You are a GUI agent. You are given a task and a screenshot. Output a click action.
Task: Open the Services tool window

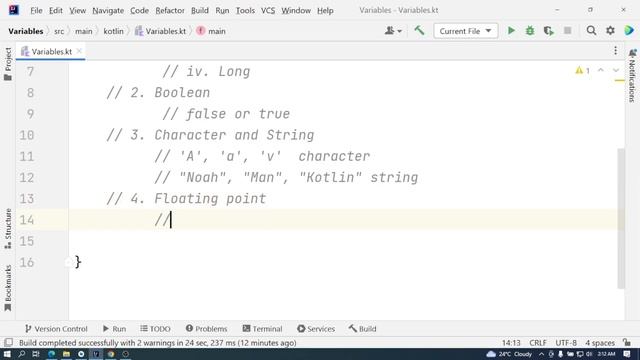(x=316, y=329)
